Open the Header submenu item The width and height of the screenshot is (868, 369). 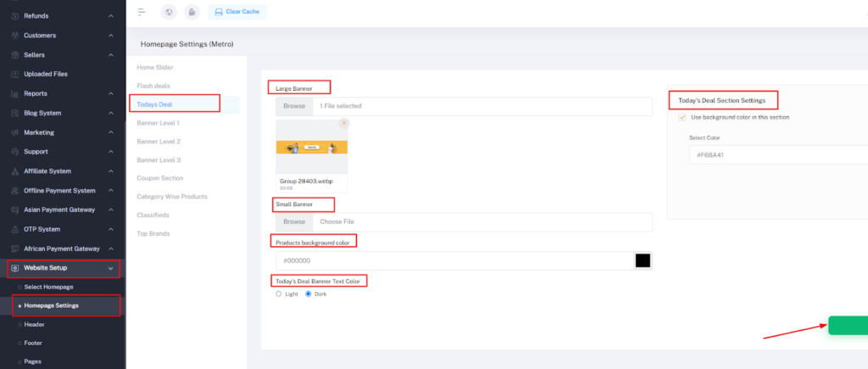34,325
